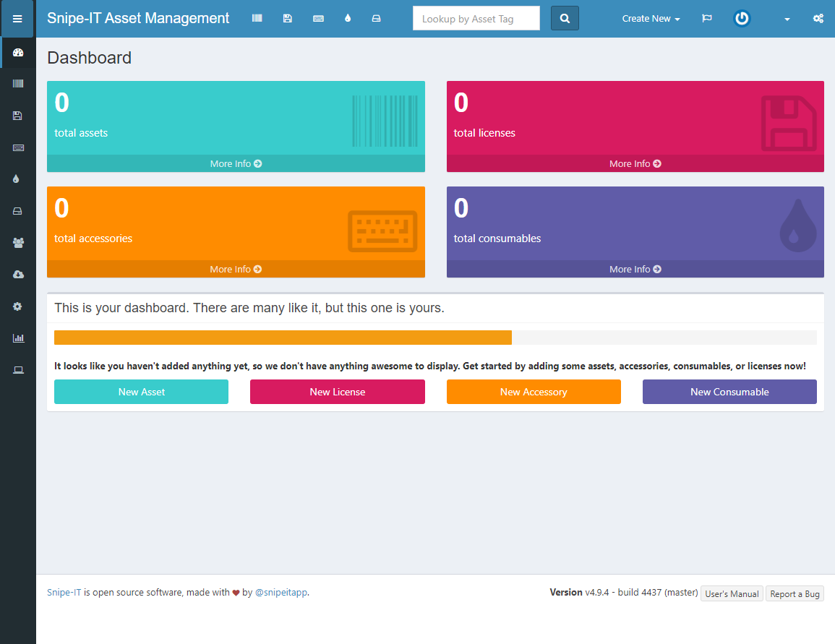The image size is (835, 644).
Task: Click the version 'v4.9.4 - build 4437 (master)' text
Action: click(641, 593)
